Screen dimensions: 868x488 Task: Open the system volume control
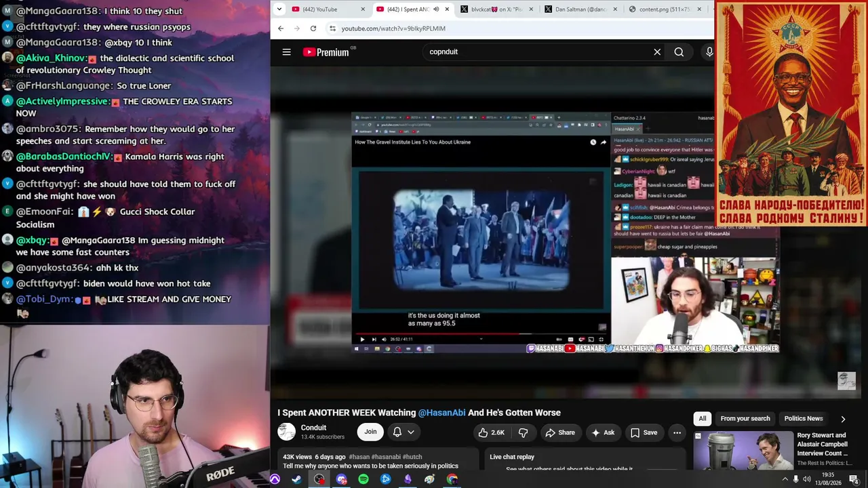tap(807, 479)
